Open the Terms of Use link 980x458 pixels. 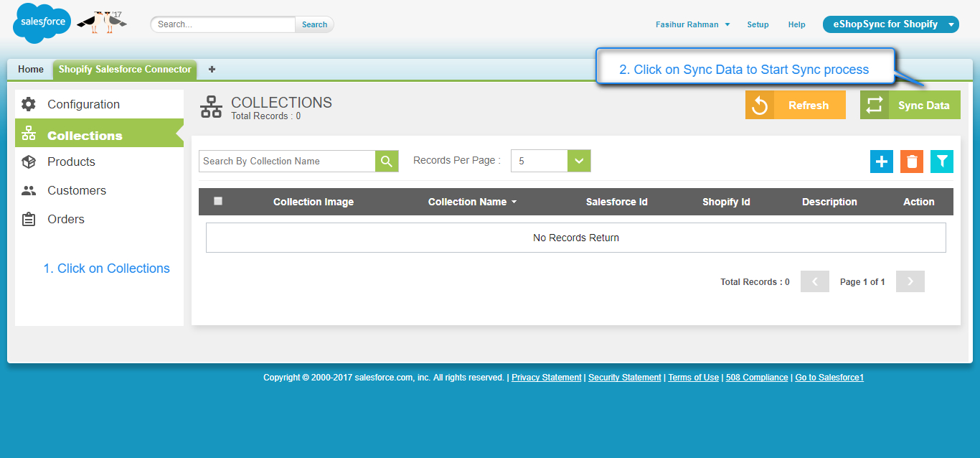pyautogui.click(x=693, y=378)
